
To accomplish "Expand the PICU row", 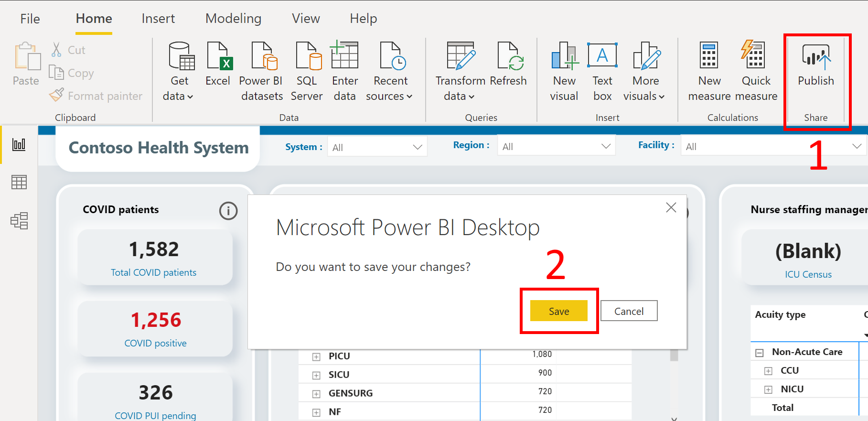I will 316,357.
